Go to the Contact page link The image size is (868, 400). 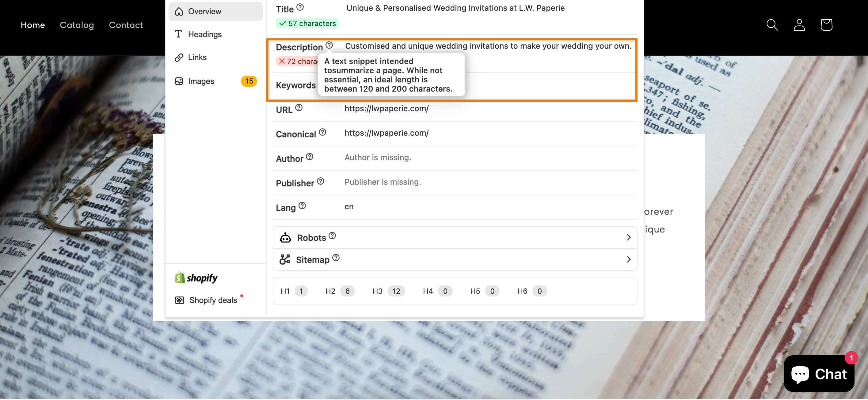pyautogui.click(x=126, y=25)
